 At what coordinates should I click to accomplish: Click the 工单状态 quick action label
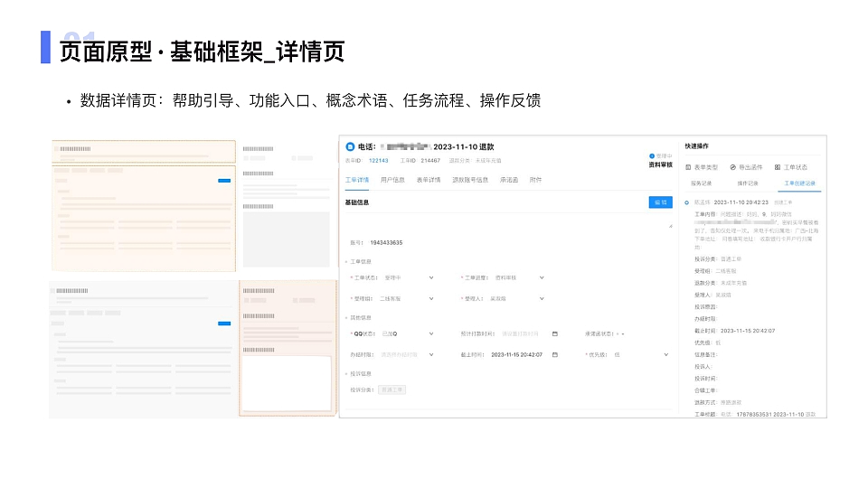[x=796, y=167]
